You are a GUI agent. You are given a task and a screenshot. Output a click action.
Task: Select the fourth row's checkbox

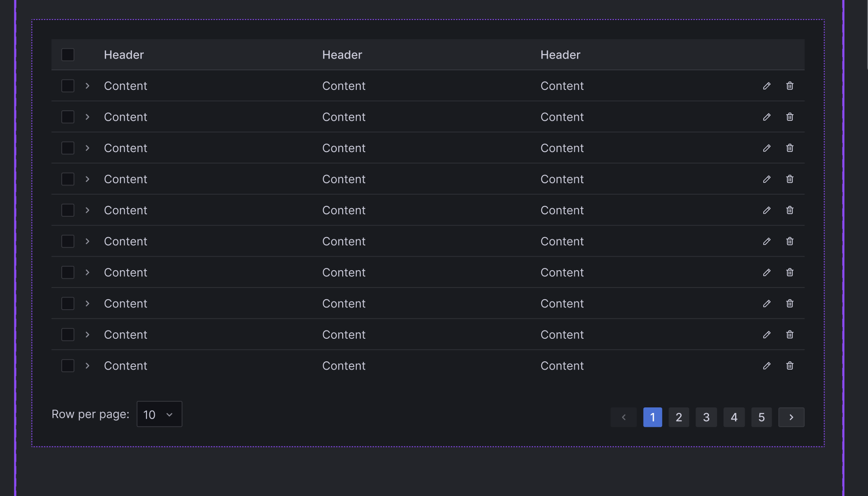[x=68, y=179]
